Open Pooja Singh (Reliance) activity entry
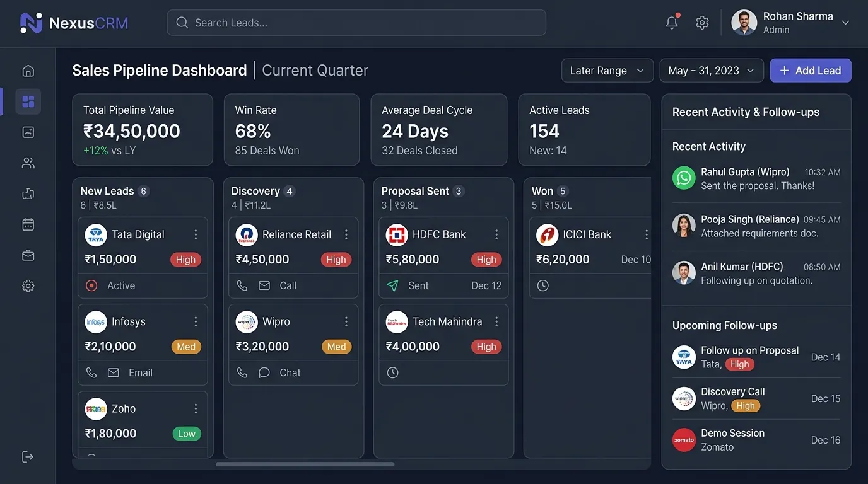The image size is (868, 484). [x=756, y=226]
